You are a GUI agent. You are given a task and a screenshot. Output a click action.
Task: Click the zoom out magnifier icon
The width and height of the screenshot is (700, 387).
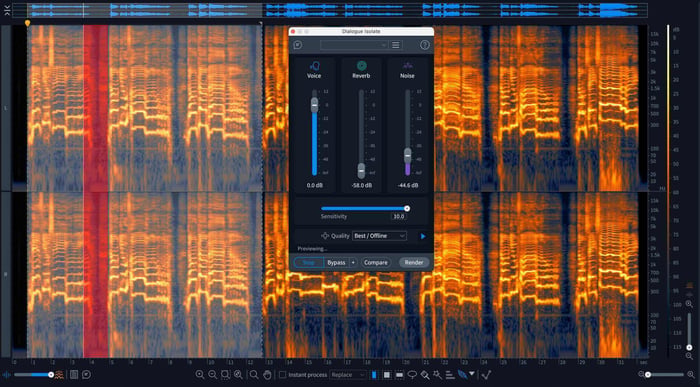(212, 375)
